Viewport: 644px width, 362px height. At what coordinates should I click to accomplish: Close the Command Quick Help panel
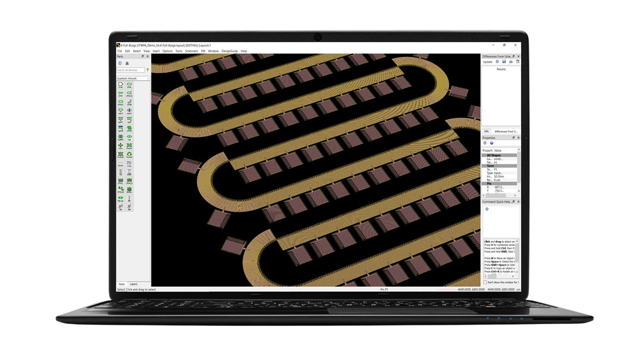(518, 202)
